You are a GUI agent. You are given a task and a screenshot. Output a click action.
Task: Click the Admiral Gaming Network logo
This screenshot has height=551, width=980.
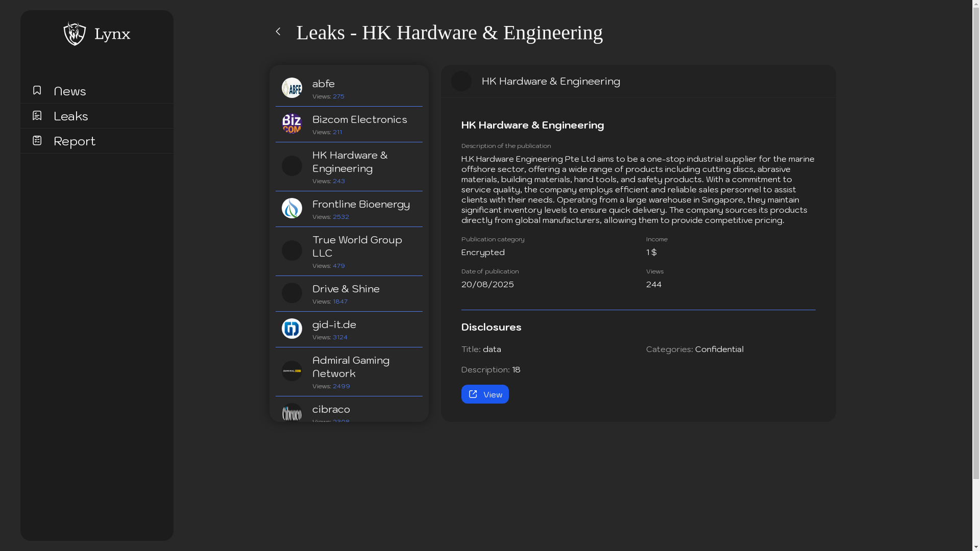(x=292, y=371)
